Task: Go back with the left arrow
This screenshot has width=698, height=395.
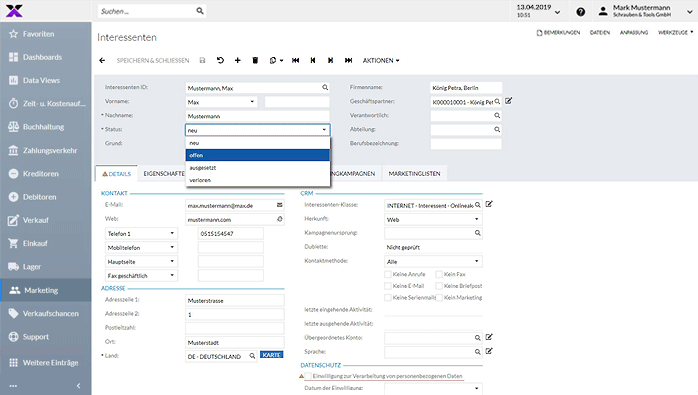Action: (x=102, y=60)
